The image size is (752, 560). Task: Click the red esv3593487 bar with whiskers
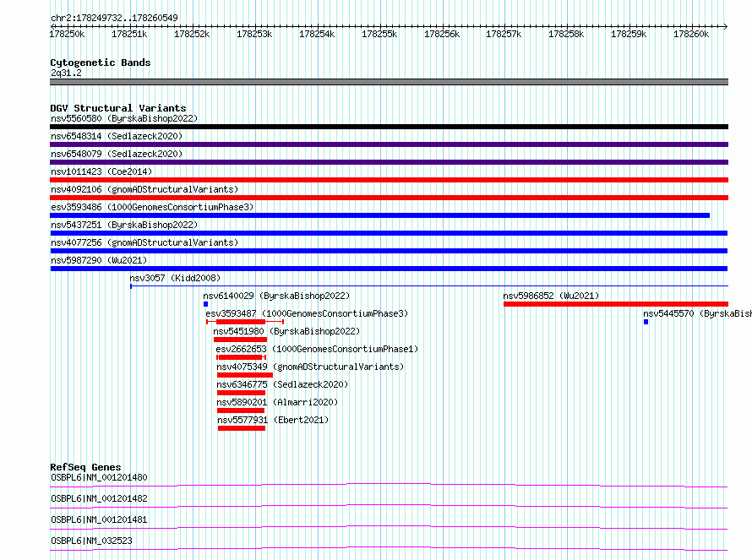coord(245,322)
